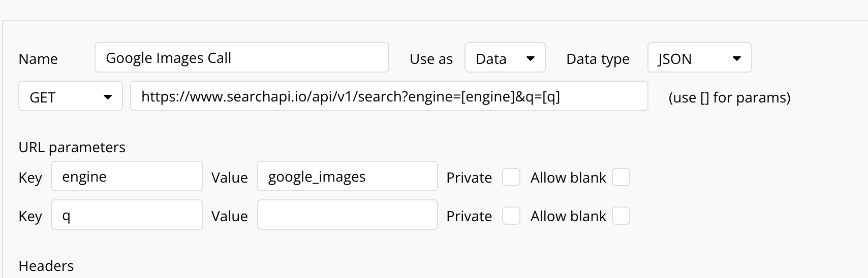Screen dimensions: 868x278
Task: Check Private for the q parameter
Action: [x=511, y=216]
